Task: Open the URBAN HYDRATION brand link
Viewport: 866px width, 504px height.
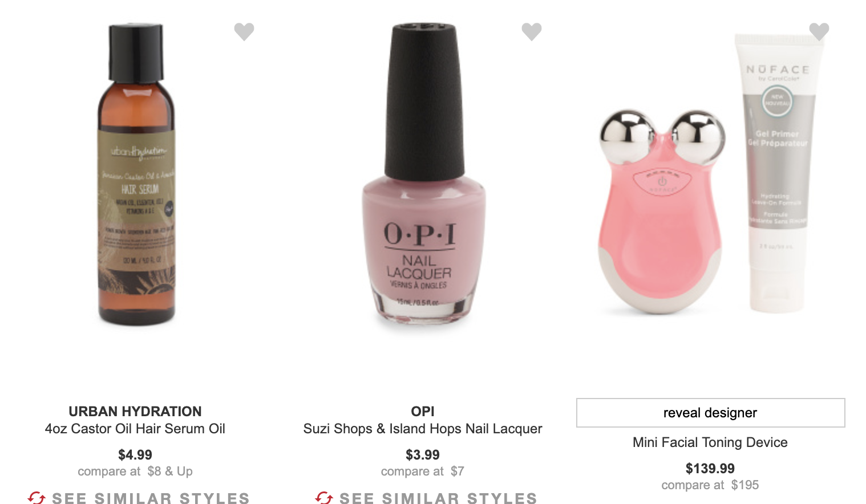Action: [135, 412]
